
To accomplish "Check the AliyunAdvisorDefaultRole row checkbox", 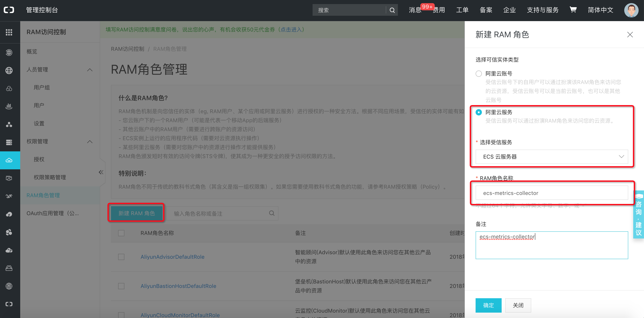I will 121,257.
